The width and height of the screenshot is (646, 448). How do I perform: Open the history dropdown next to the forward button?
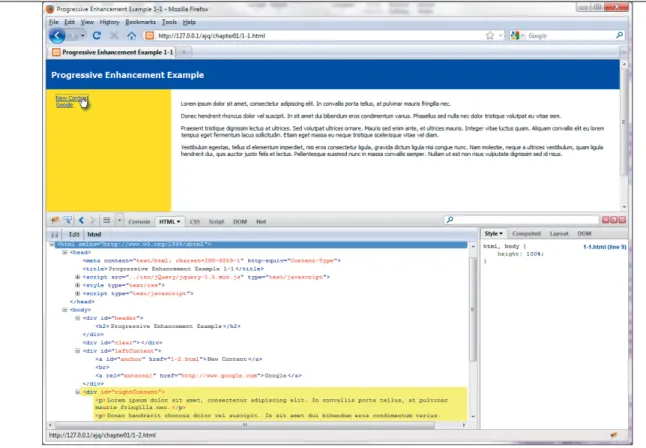click(x=83, y=36)
